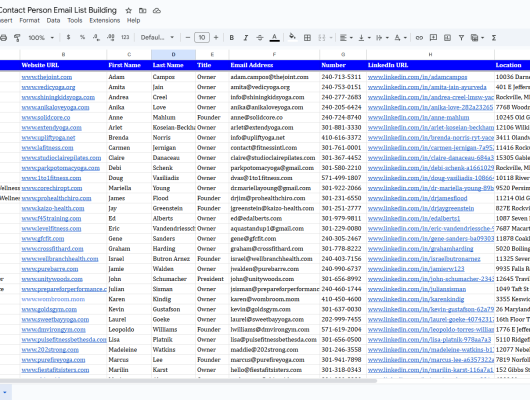Select column H header

click(x=430, y=54)
